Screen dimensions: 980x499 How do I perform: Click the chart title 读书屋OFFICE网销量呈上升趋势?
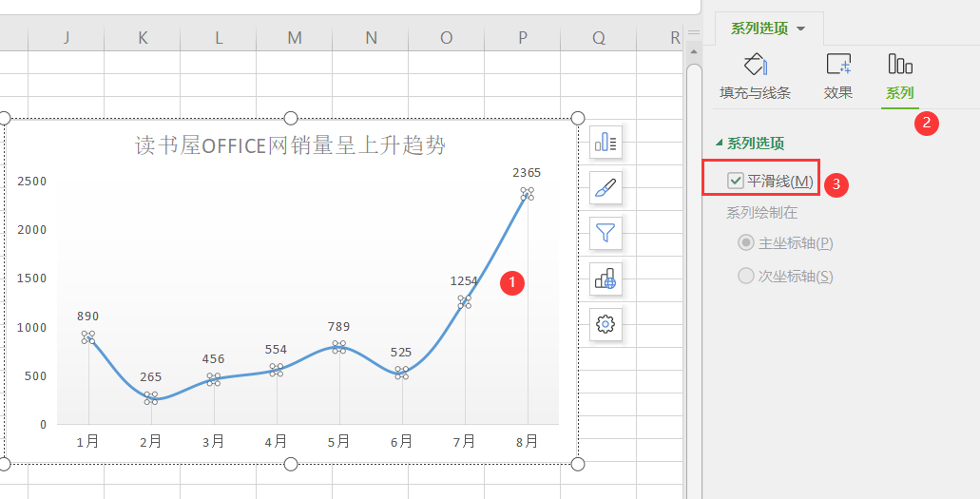click(x=290, y=145)
